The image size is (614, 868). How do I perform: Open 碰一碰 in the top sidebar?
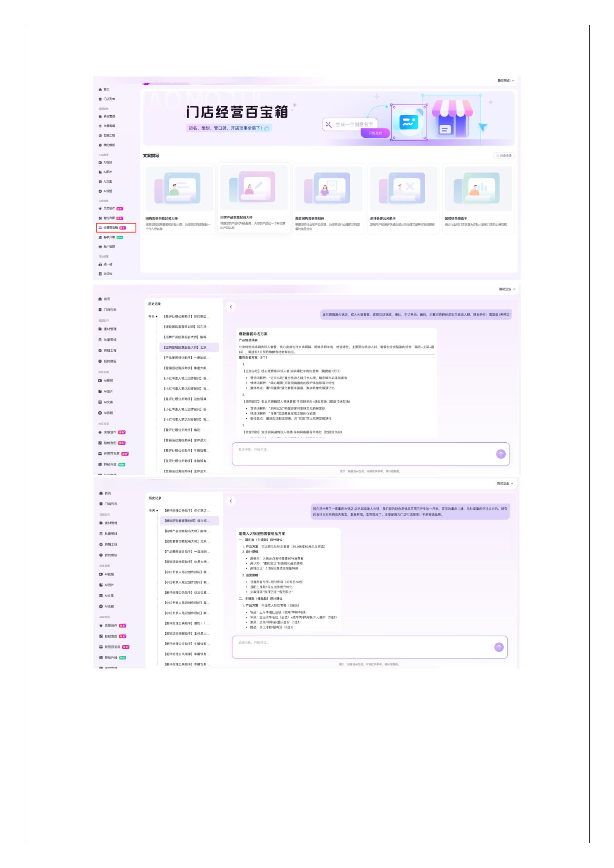coord(108,264)
